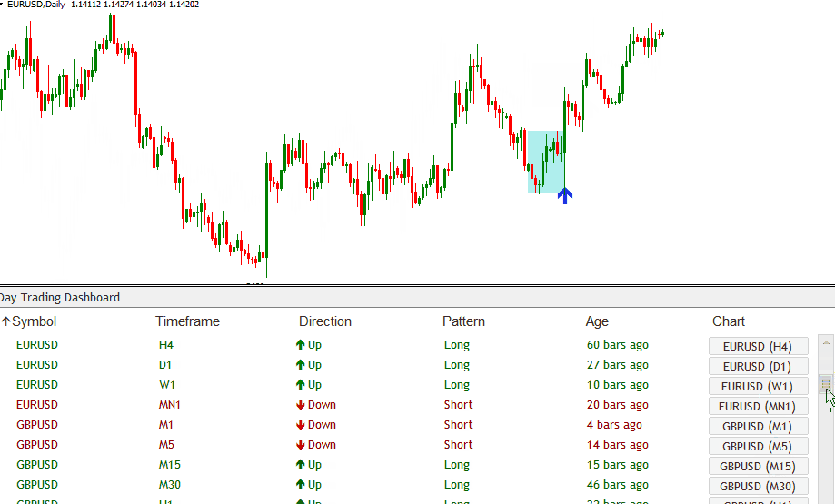
Task: Click green up arrow in EURUSD H4 row
Action: click(x=301, y=345)
